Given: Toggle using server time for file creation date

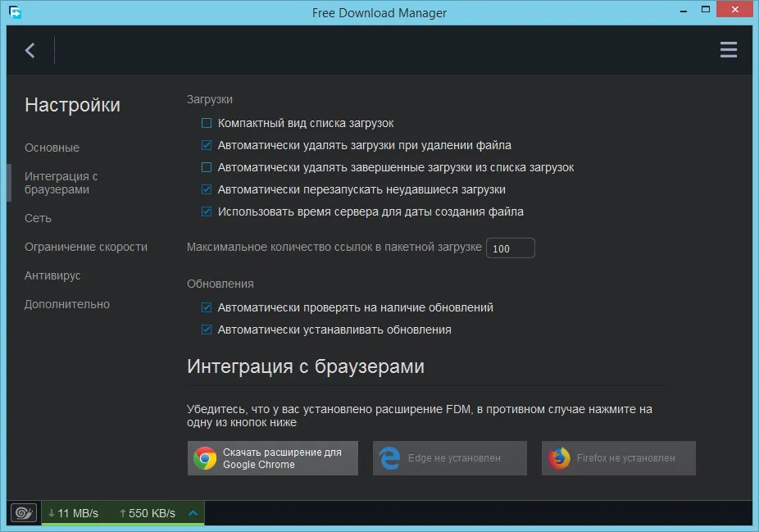Looking at the screenshot, I should click(x=207, y=211).
